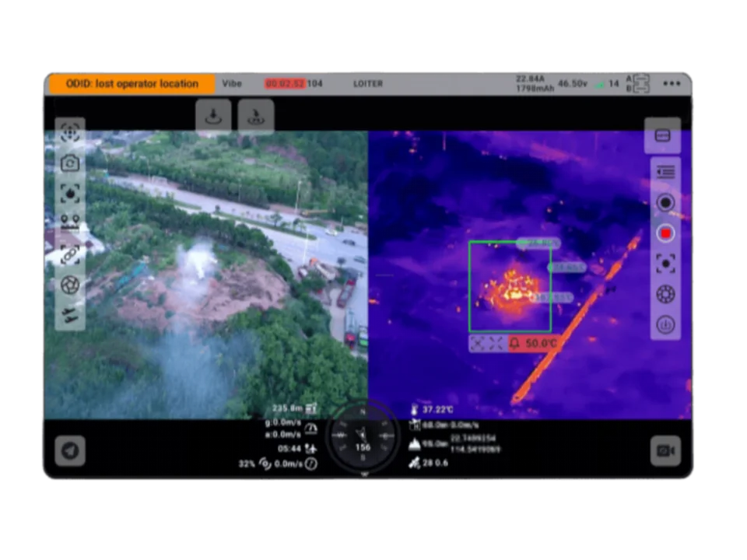
Task: Tap the power icon in right toolbar
Action: tap(665, 325)
